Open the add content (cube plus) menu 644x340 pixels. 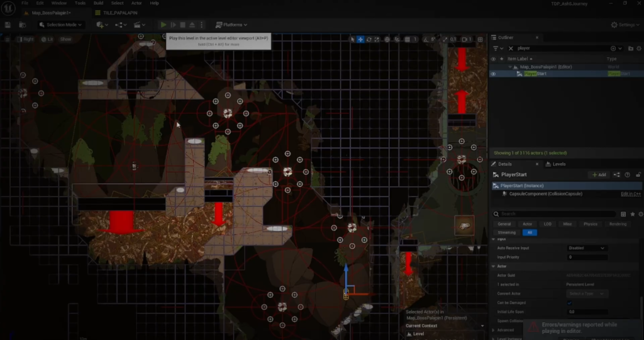tap(101, 25)
